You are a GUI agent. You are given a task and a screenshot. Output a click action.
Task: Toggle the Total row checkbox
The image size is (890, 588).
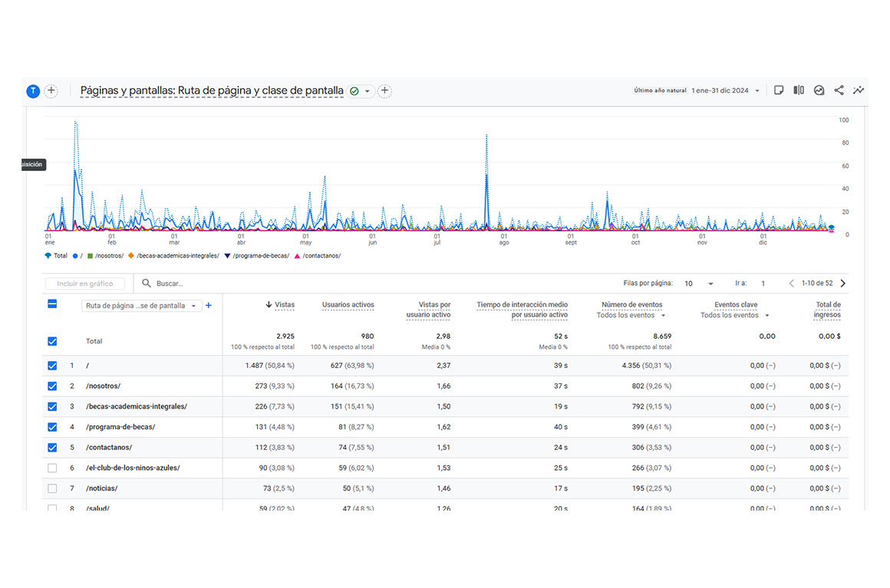[52, 341]
